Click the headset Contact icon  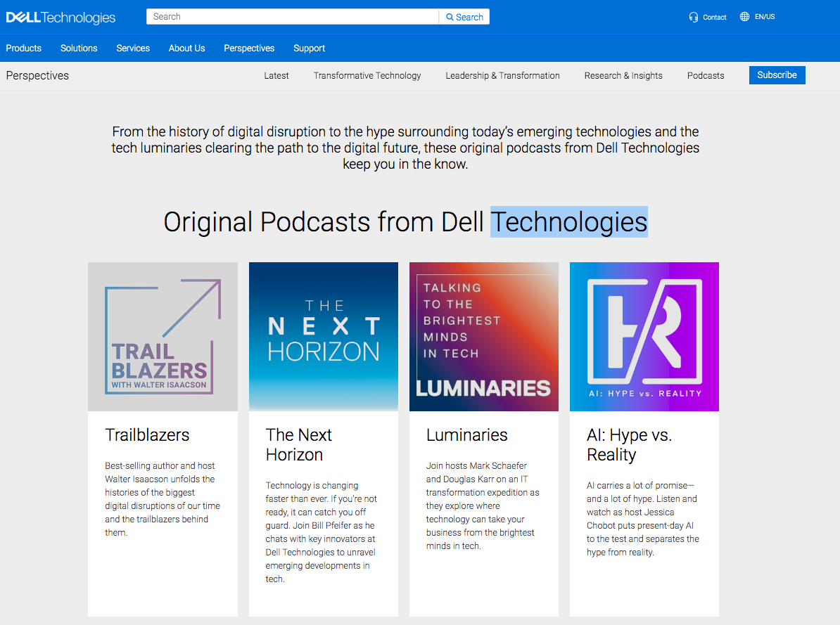(x=694, y=17)
